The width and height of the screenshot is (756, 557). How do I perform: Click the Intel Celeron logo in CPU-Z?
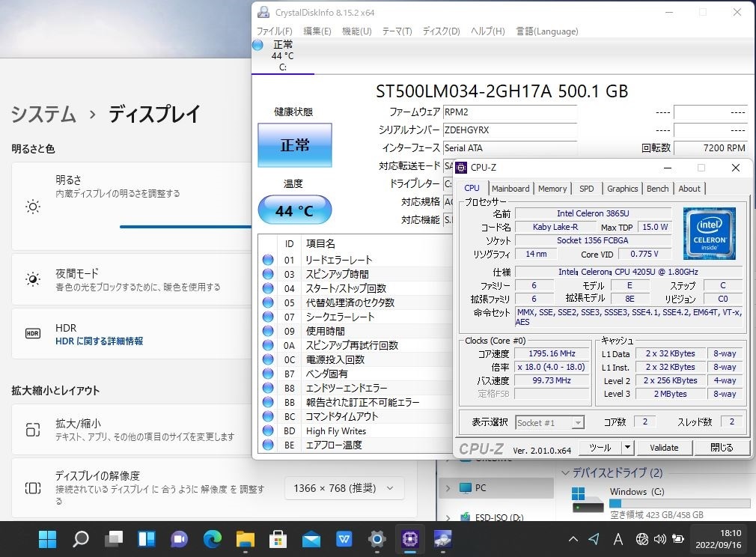tap(710, 234)
